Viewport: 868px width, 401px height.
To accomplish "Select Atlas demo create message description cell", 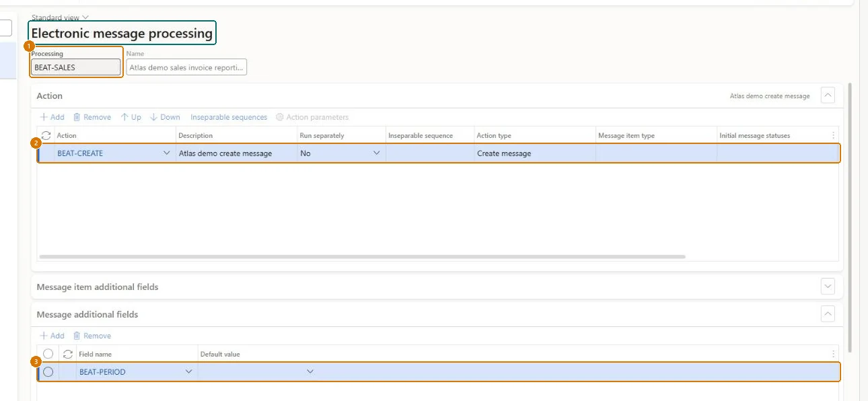I will click(x=236, y=153).
